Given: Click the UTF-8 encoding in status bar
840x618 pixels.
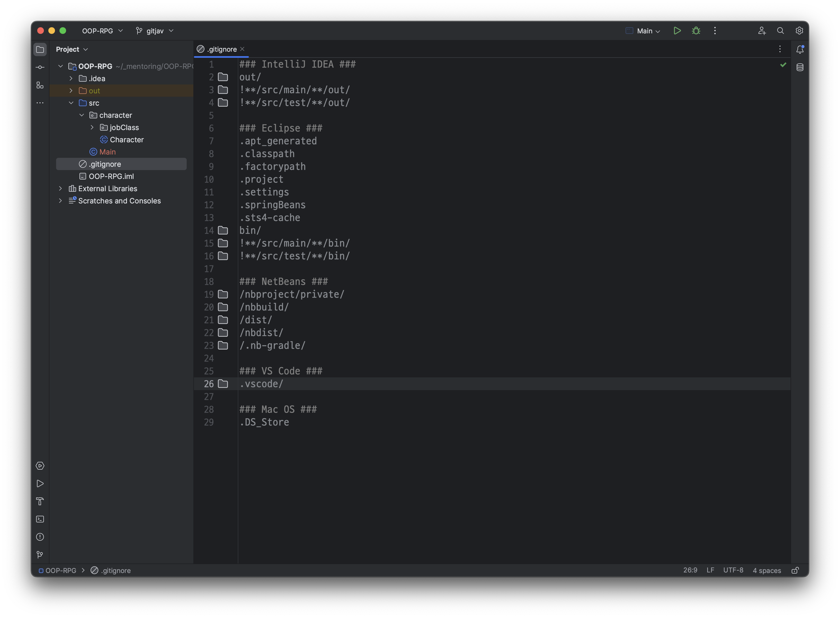Looking at the screenshot, I should click(x=733, y=570).
